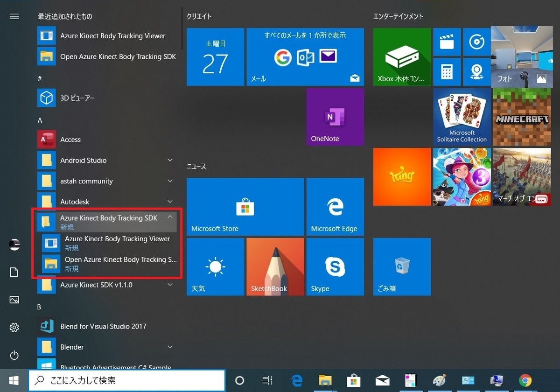Open the 3D ビューアー app
Screen dimensions: 560x392
click(107, 98)
